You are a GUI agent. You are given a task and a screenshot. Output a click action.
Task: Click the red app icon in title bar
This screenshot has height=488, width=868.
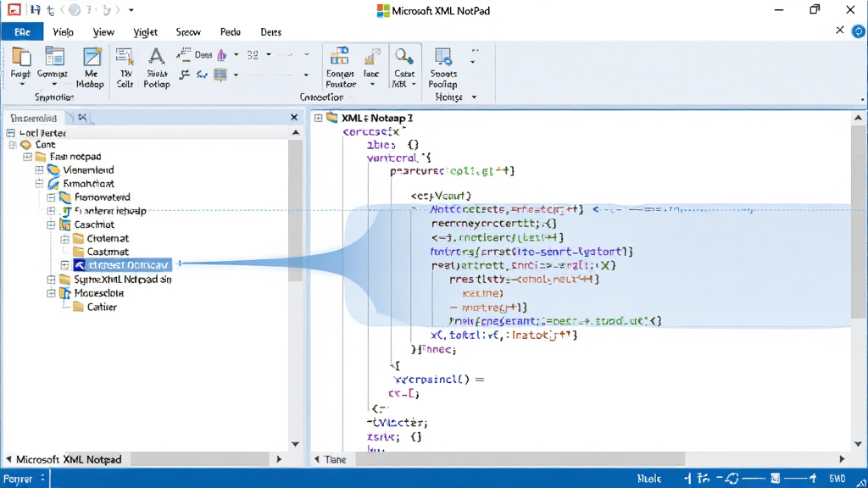tap(14, 9)
